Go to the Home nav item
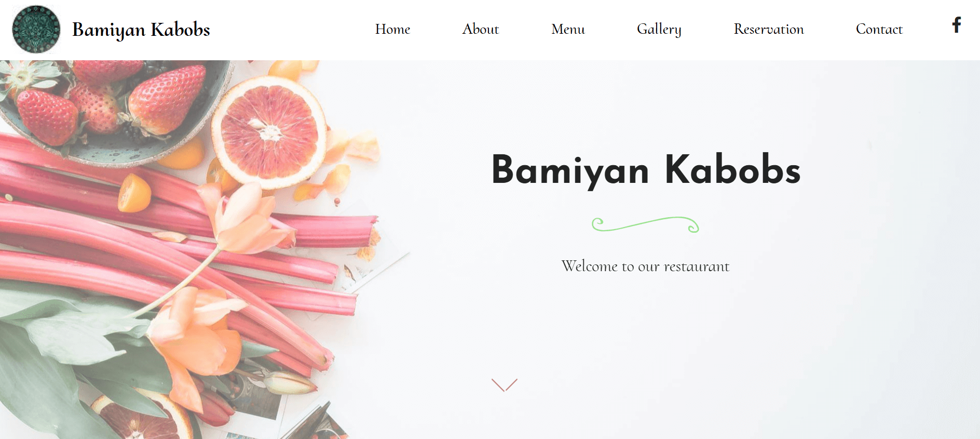The image size is (980, 439). pos(392,29)
